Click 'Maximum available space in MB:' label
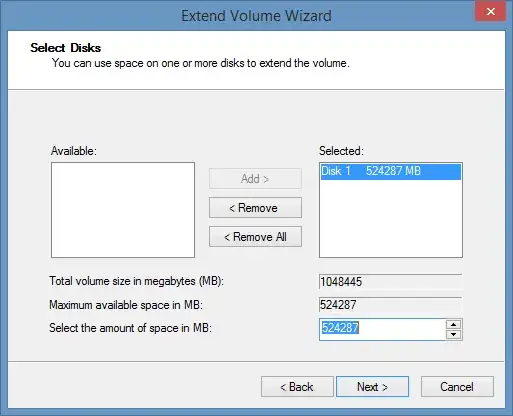This screenshot has height=416, width=513. tap(126, 305)
